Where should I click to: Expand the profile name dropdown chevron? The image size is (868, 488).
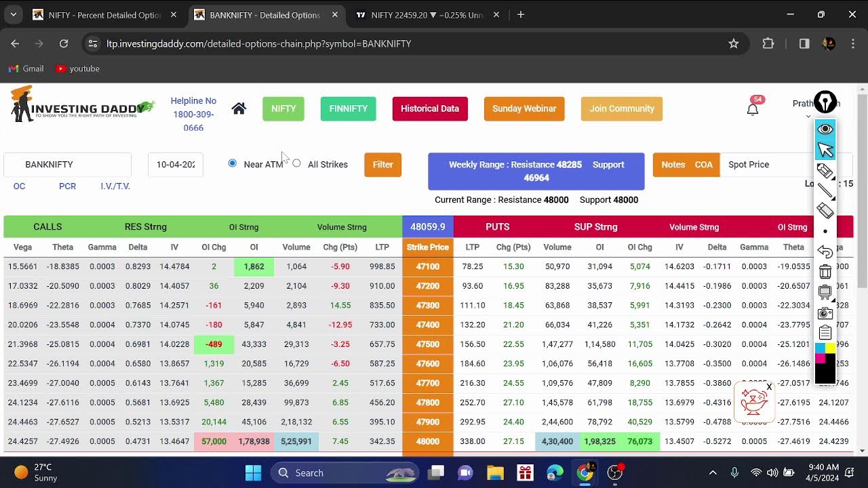coord(808,116)
